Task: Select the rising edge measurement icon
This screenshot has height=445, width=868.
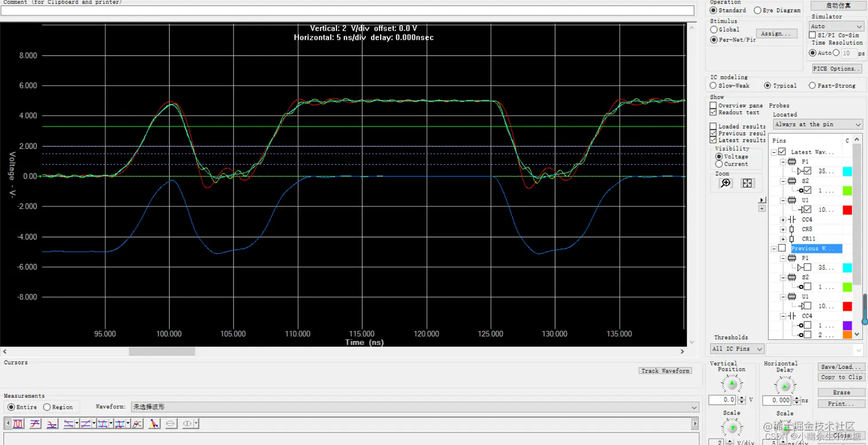Action: 35,424
